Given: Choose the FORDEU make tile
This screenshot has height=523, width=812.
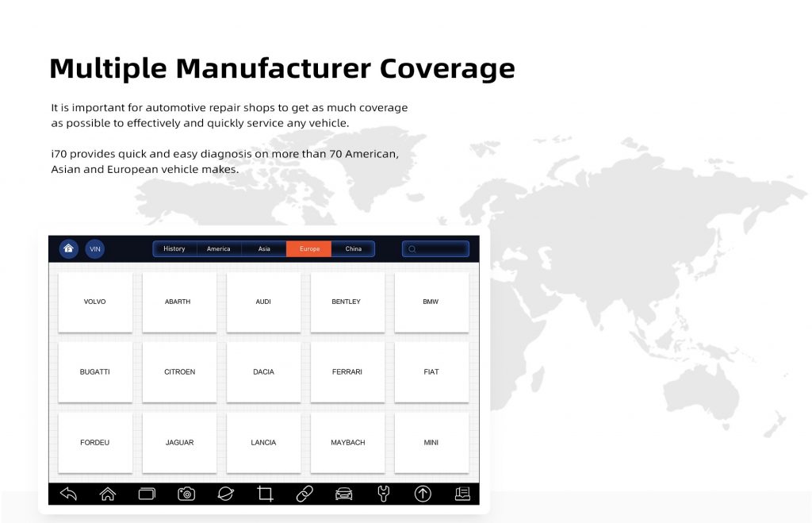Looking at the screenshot, I should [x=95, y=443].
